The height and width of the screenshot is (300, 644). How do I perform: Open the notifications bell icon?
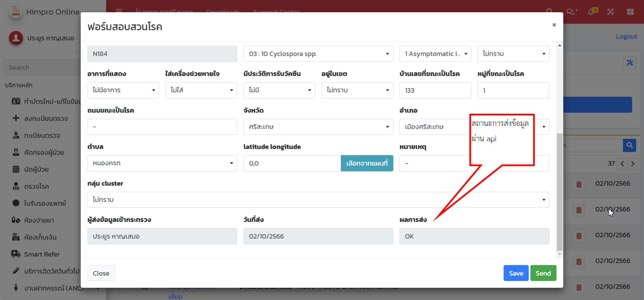point(592,12)
